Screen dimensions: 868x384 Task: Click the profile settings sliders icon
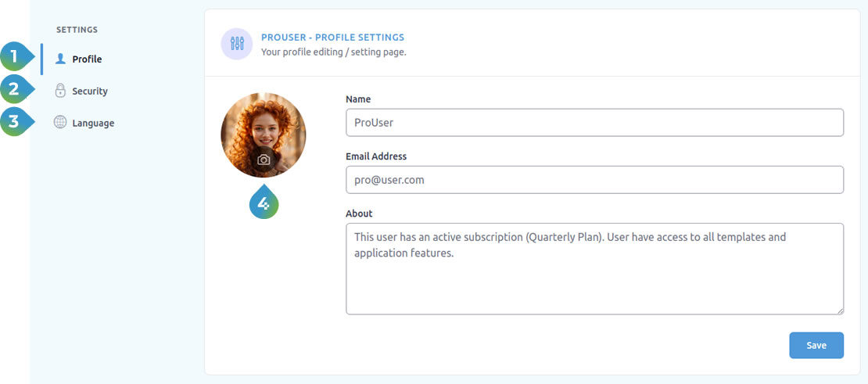coord(237,44)
